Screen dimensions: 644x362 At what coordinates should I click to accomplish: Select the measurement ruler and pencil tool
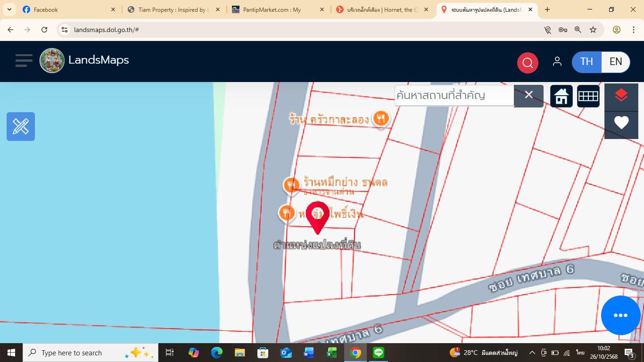[21, 126]
